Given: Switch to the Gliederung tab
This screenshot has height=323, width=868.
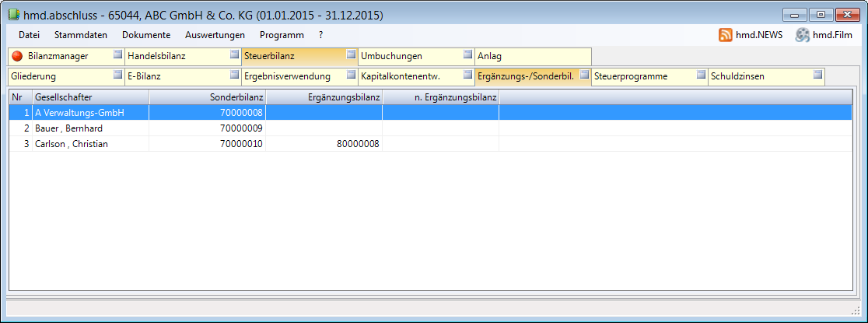Looking at the screenshot, I should coord(33,76).
